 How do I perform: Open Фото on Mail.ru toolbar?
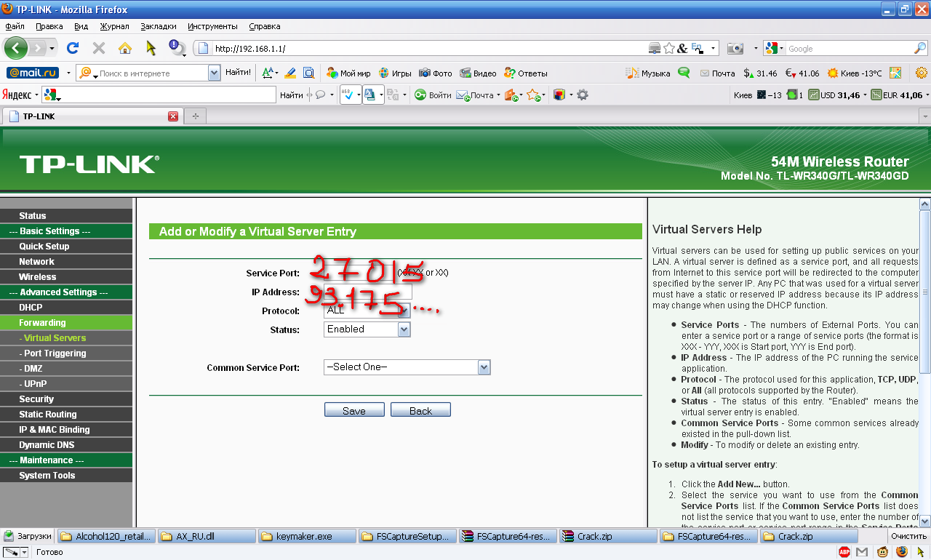(x=435, y=73)
